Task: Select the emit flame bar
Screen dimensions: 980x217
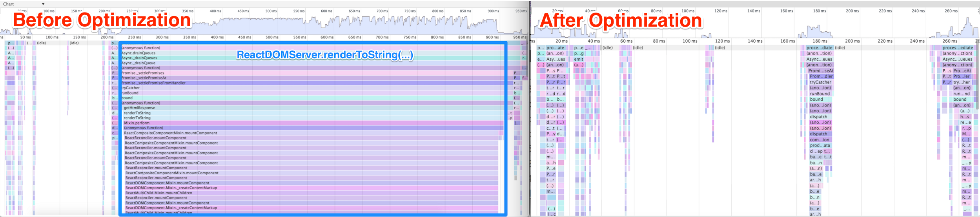Action: click(x=579, y=59)
